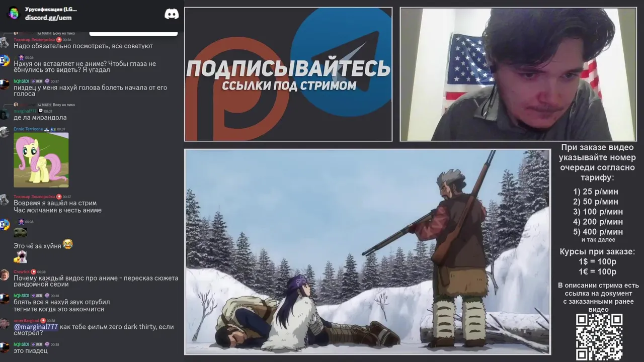Click the Discord logo in the chat header
The height and width of the screenshot is (362, 644).
tap(172, 14)
